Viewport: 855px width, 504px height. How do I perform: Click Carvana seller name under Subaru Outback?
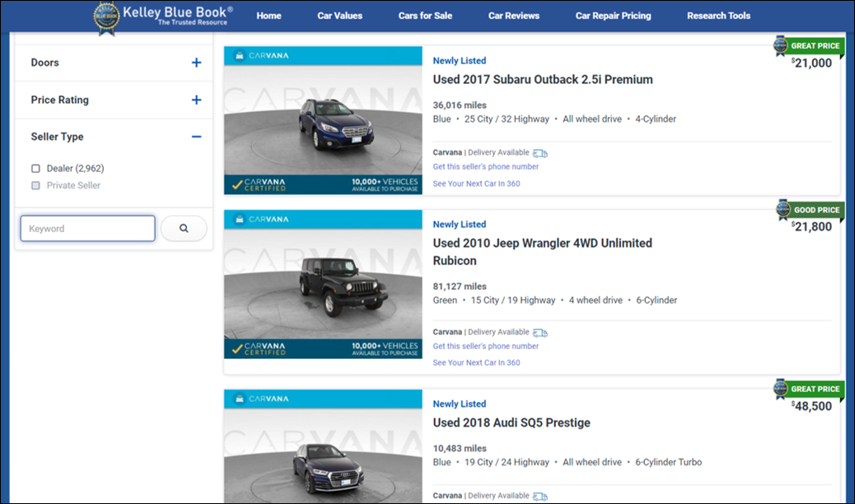click(x=447, y=152)
